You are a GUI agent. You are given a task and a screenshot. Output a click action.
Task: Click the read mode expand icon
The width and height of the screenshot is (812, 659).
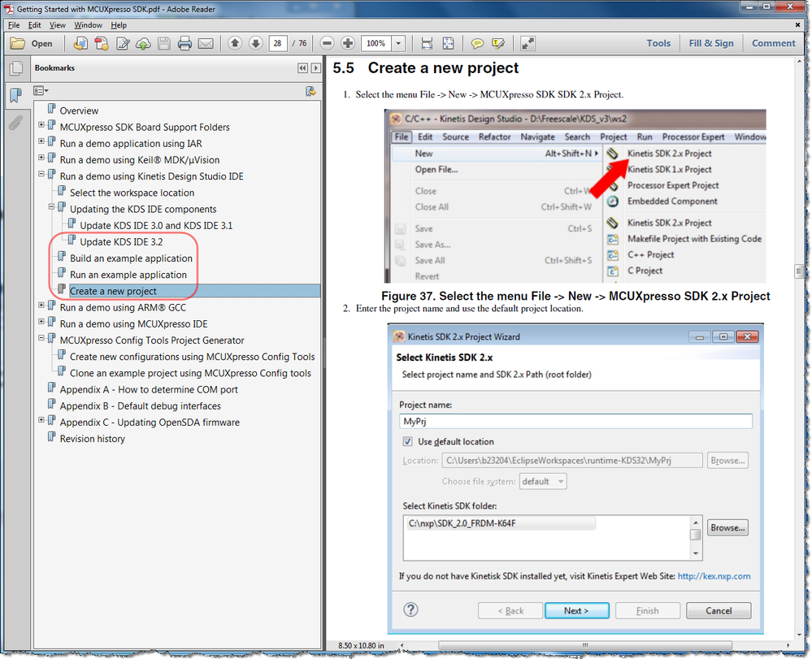(x=528, y=44)
